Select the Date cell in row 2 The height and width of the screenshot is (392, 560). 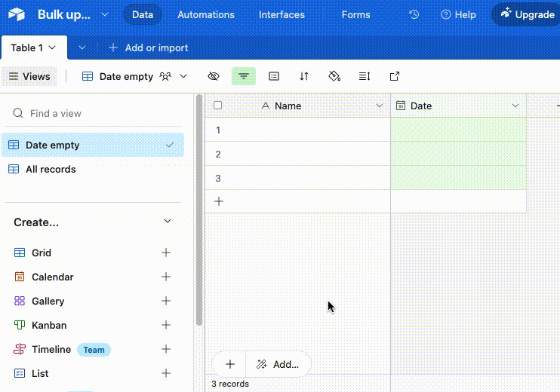tap(458, 154)
